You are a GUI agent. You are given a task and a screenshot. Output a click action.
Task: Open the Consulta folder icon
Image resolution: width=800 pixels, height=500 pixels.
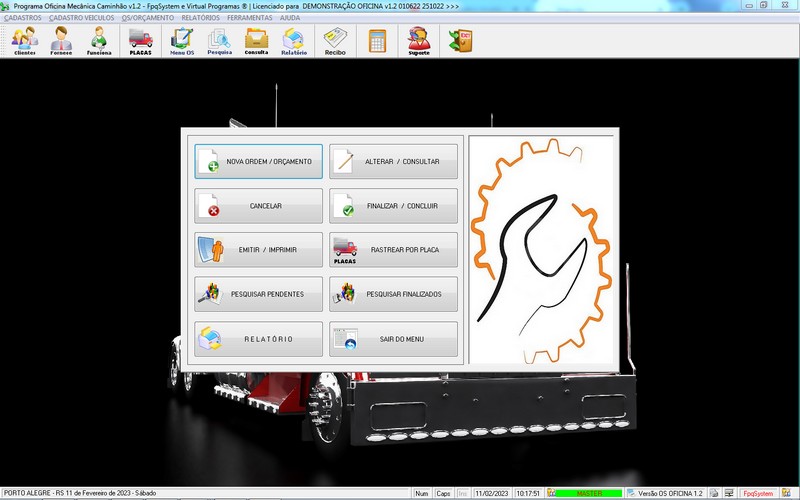pos(256,41)
